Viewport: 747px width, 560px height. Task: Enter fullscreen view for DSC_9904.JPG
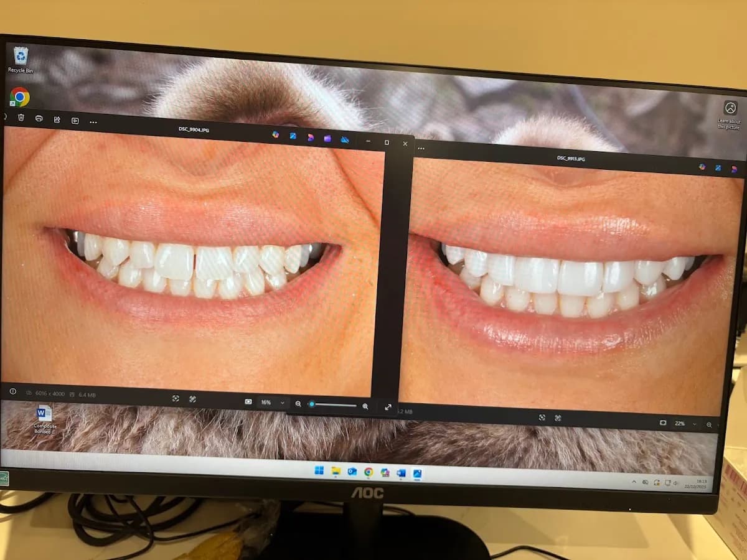tap(388, 407)
